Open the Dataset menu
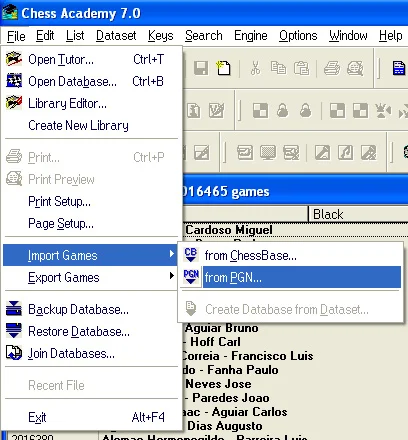Viewport: 408px width, 440px height. tap(116, 36)
